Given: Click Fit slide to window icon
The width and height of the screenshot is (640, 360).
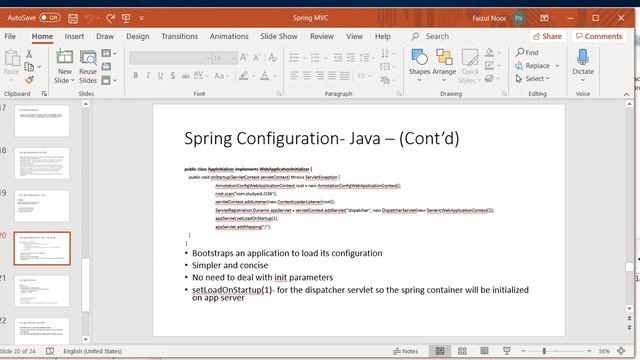Looking at the screenshot, I should (x=621, y=351).
